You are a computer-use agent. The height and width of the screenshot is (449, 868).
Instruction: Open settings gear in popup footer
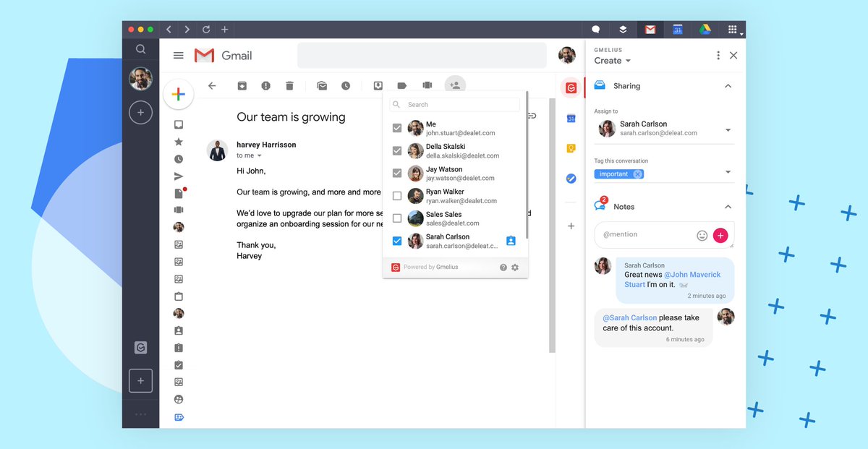click(515, 268)
